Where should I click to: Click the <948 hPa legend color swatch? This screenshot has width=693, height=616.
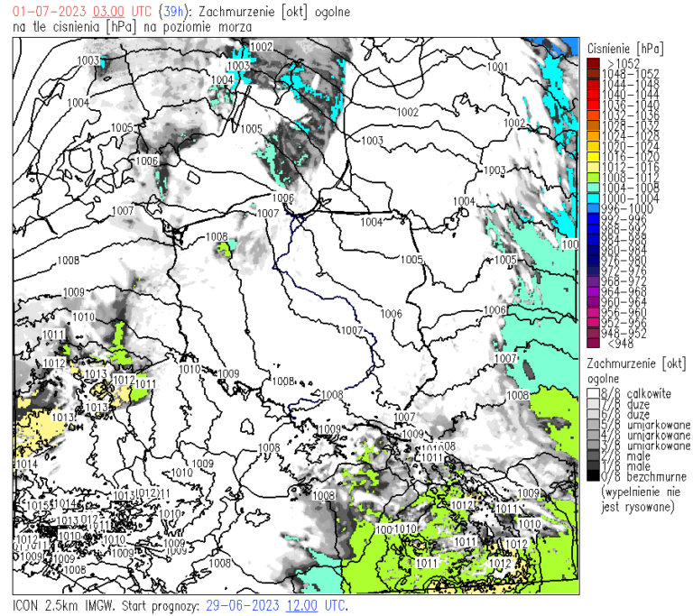coord(592,343)
